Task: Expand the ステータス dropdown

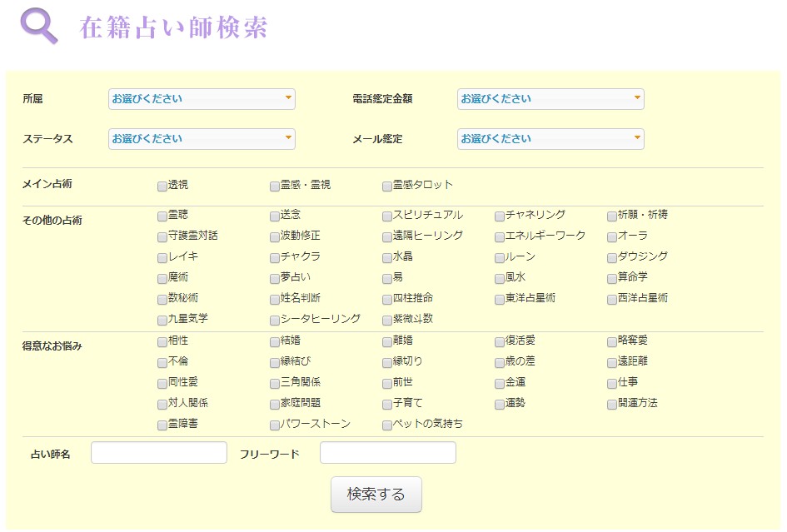Action: pos(201,138)
